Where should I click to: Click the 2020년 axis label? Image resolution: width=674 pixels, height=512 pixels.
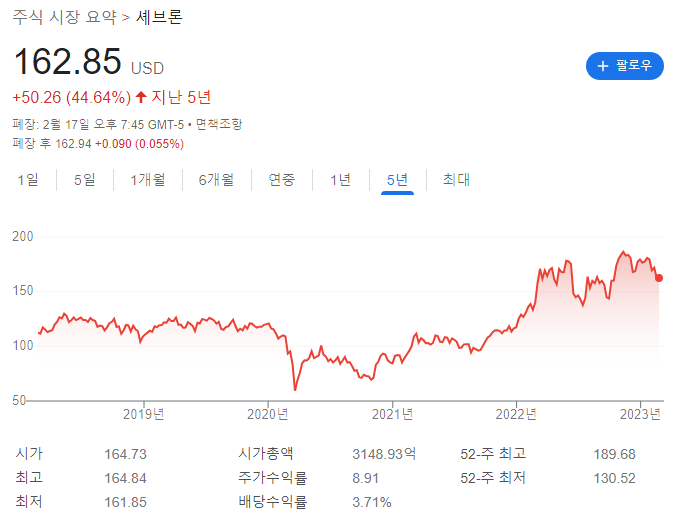coord(267,414)
